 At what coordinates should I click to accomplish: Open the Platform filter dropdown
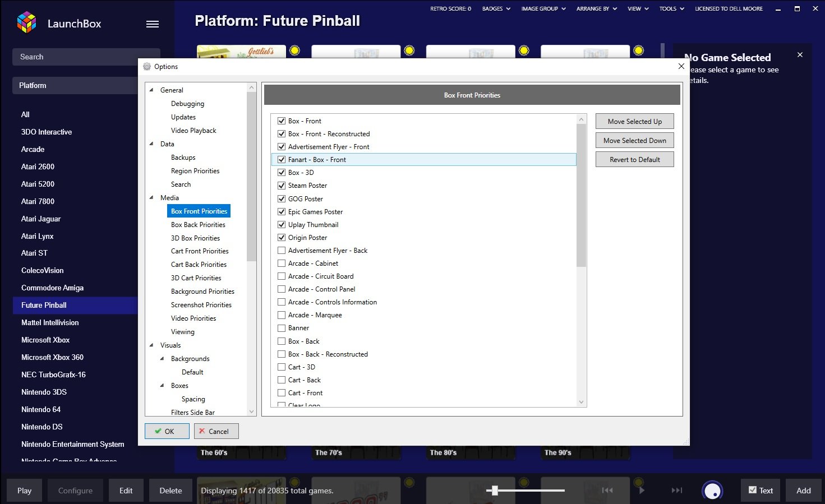76,85
